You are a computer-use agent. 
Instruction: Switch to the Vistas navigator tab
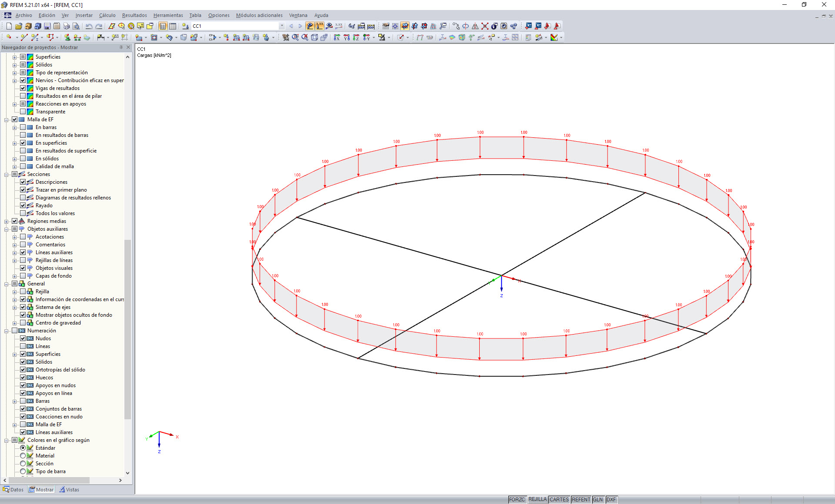[70, 490]
